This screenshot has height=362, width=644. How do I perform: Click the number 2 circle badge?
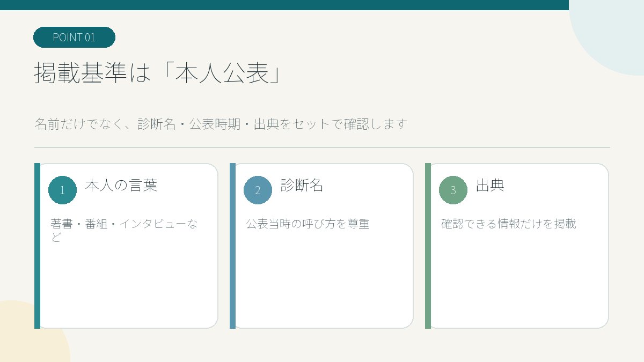coord(258,190)
